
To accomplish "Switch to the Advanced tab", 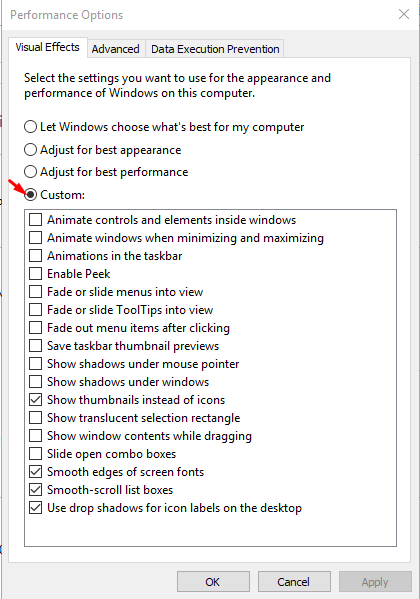I will coord(116,49).
